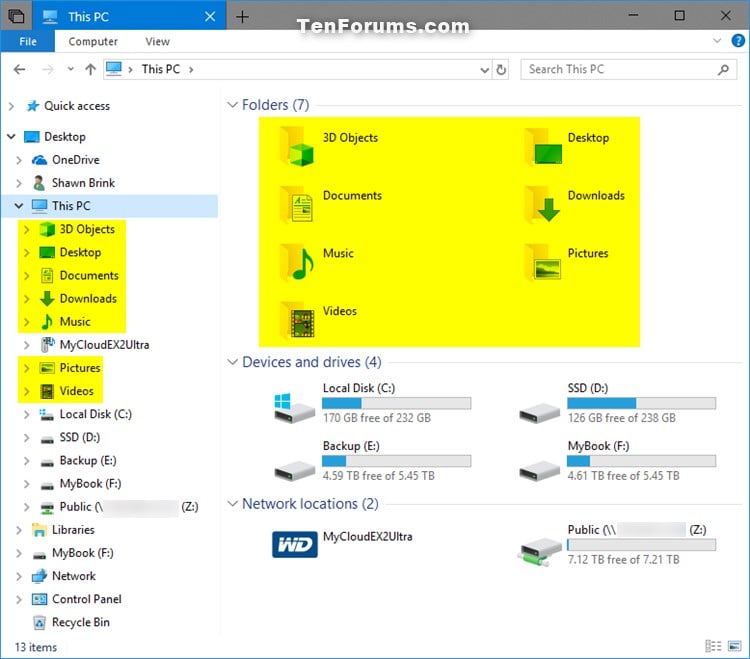The height and width of the screenshot is (659, 750).
Task: Click Local Disk (C:) capacity bar
Action: click(397, 403)
